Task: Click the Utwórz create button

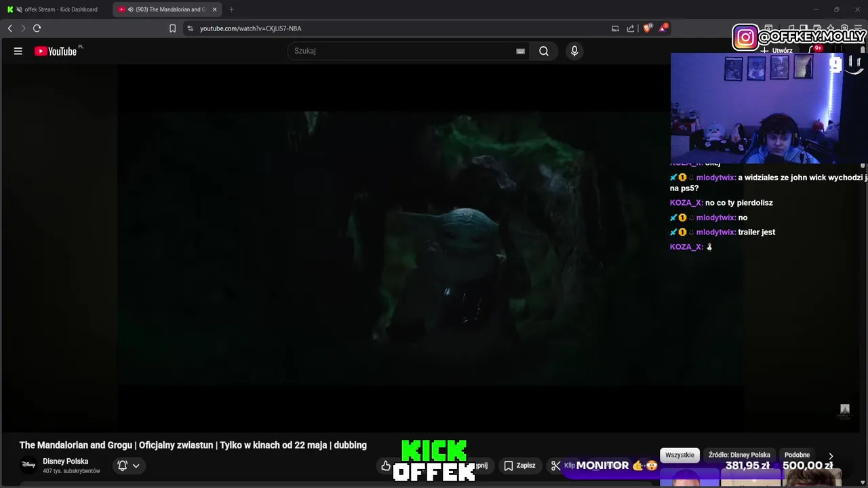Action: (777, 50)
